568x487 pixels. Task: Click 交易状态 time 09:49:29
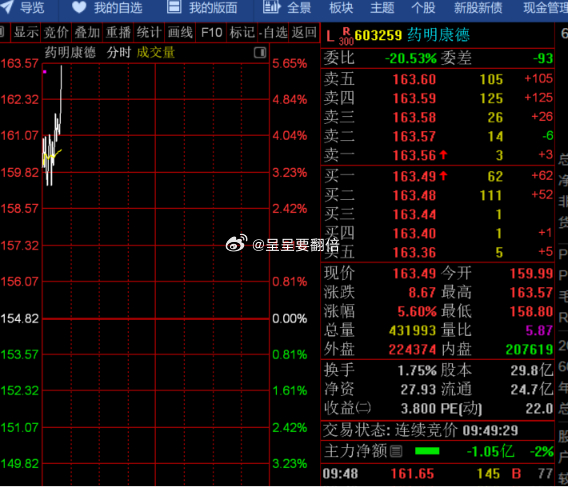(x=490, y=430)
